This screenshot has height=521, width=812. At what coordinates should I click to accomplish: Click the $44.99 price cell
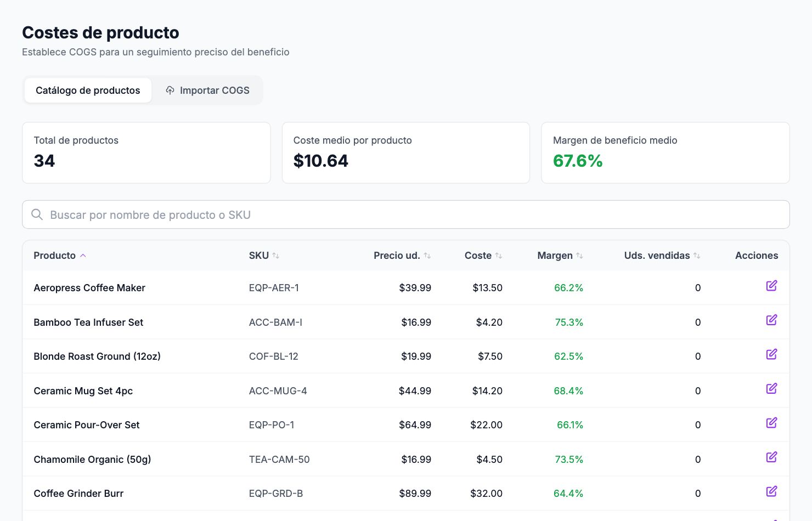coord(415,391)
